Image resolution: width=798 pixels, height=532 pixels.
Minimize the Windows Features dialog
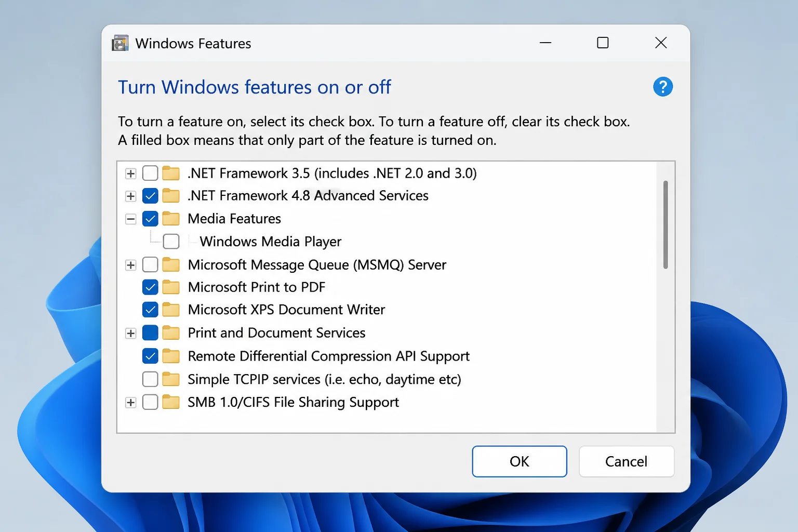coord(546,43)
